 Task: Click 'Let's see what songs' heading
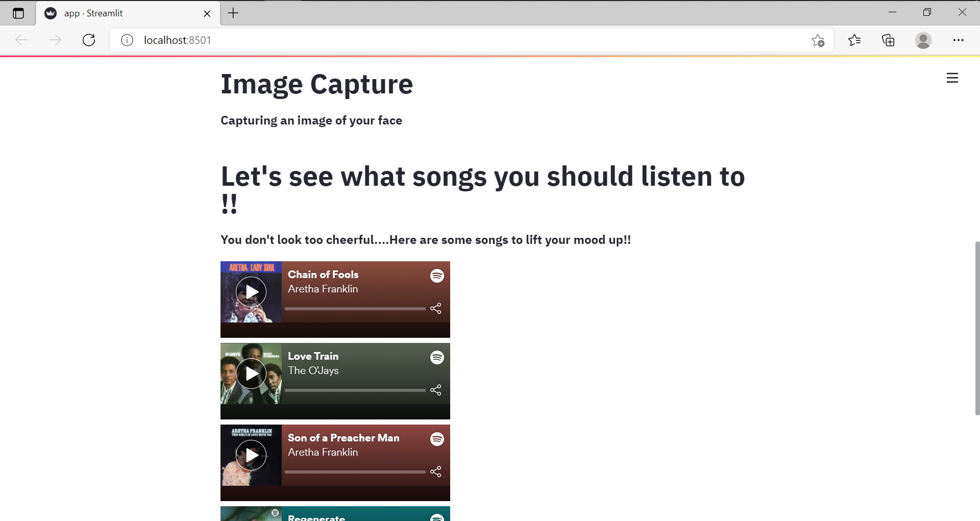coord(483,190)
